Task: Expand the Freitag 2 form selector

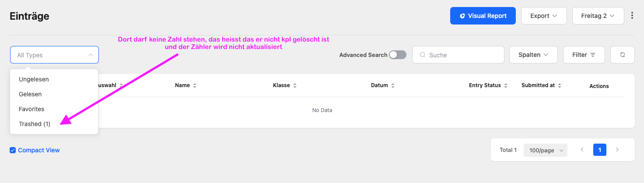Action: (598, 16)
